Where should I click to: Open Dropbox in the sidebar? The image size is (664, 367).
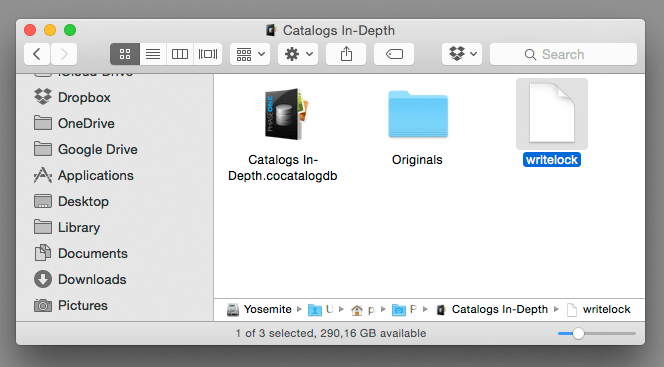(x=72, y=97)
